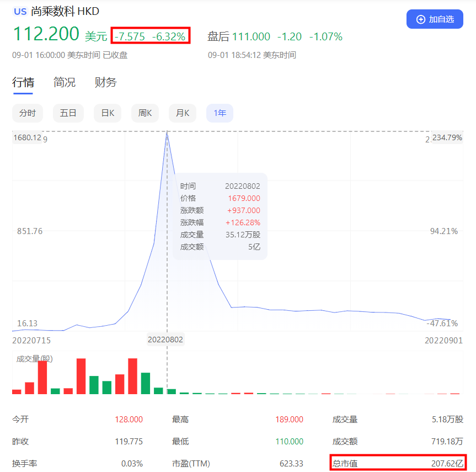The image size is (476, 472).
Task: Click tooltip price value 1679.000
Action: tap(244, 198)
